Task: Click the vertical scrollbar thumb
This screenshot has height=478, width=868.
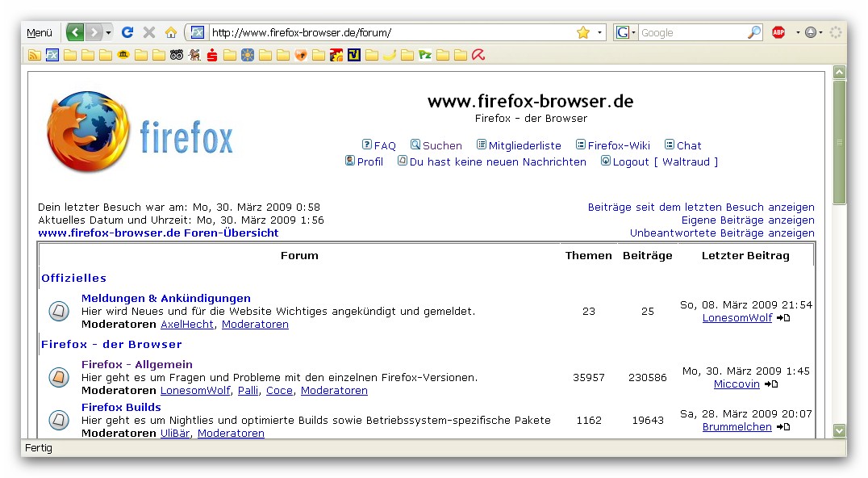Action: 840,142
